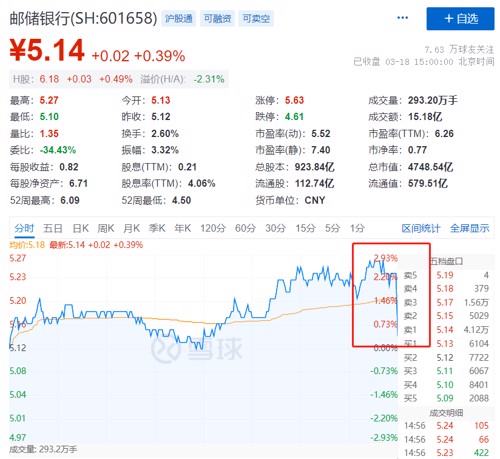
Task: Click the 量比 value 1.35
Action: coord(49,134)
